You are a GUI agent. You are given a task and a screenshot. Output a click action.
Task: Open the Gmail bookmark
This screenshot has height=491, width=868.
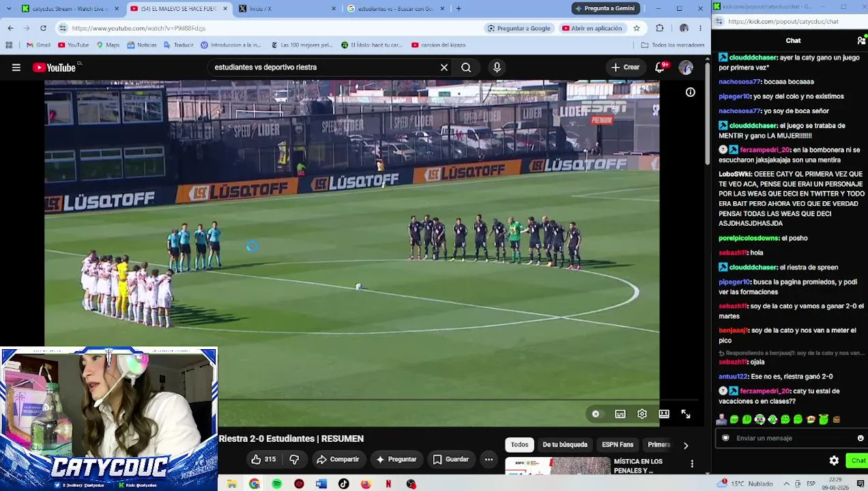pos(38,45)
